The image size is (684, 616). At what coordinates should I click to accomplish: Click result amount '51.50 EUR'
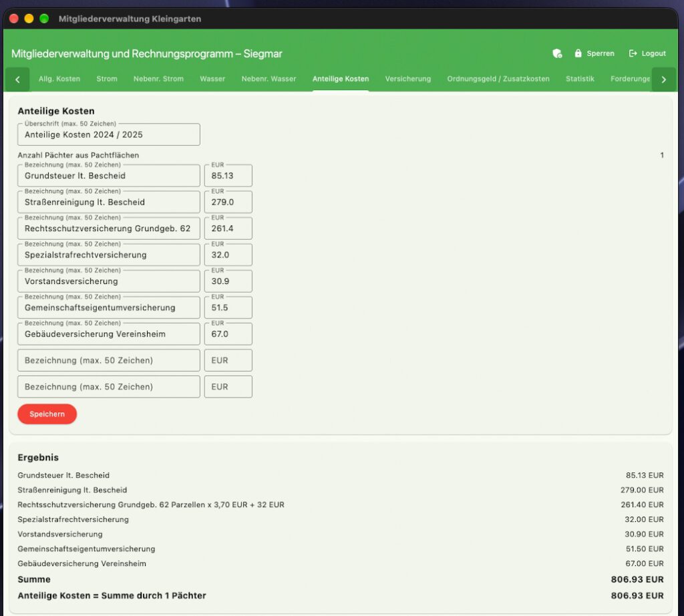tap(645, 549)
